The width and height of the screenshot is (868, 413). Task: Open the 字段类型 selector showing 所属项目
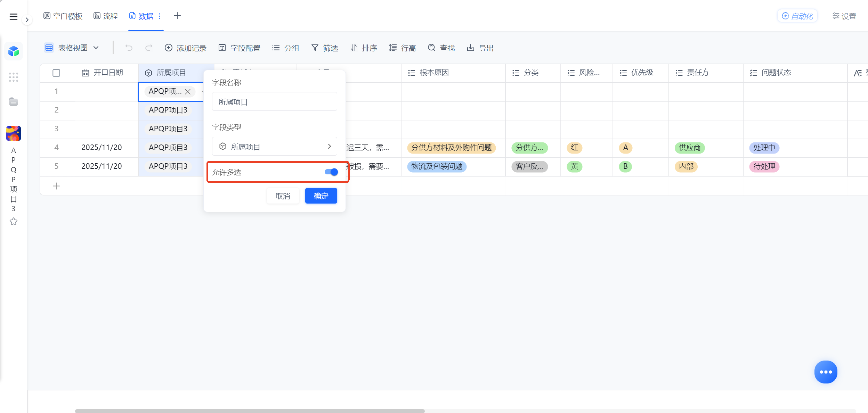[274, 147]
